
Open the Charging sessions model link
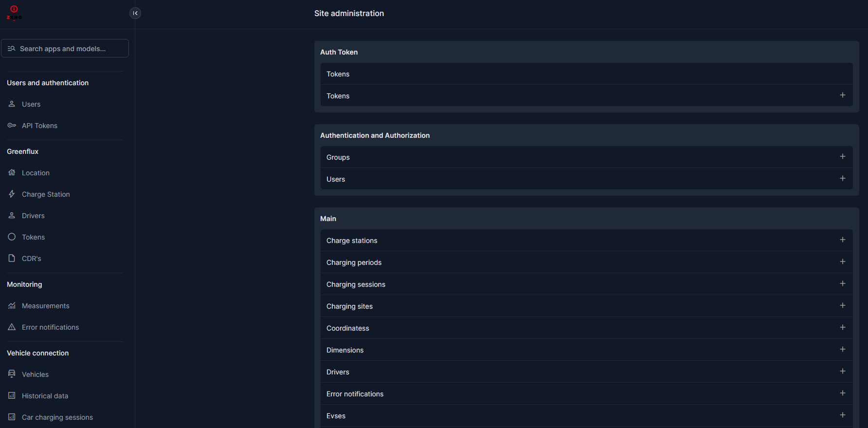coord(356,284)
